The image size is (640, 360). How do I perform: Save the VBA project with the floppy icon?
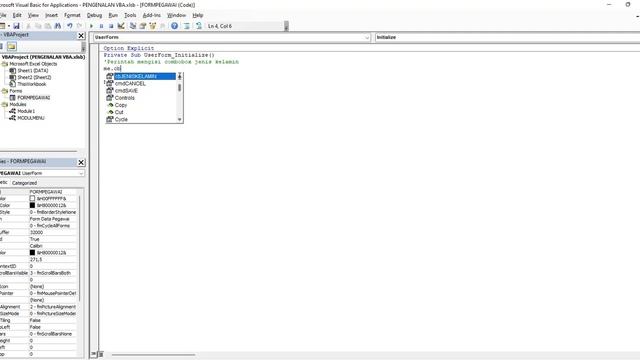coord(16,26)
